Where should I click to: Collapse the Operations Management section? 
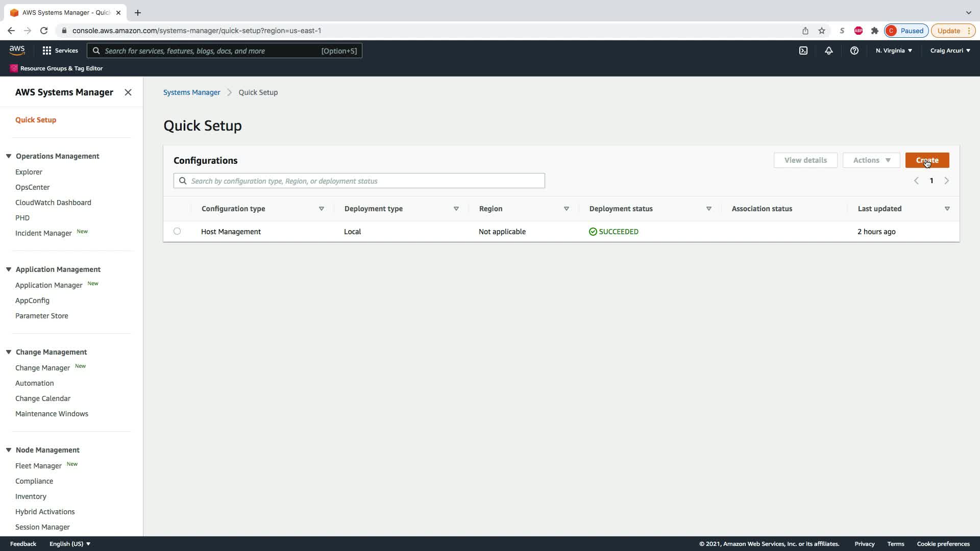[9, 156]
